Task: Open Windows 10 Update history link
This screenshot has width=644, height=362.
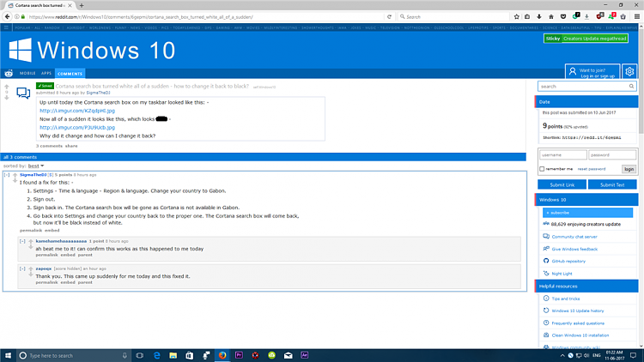Action: (x=578, y=311)
